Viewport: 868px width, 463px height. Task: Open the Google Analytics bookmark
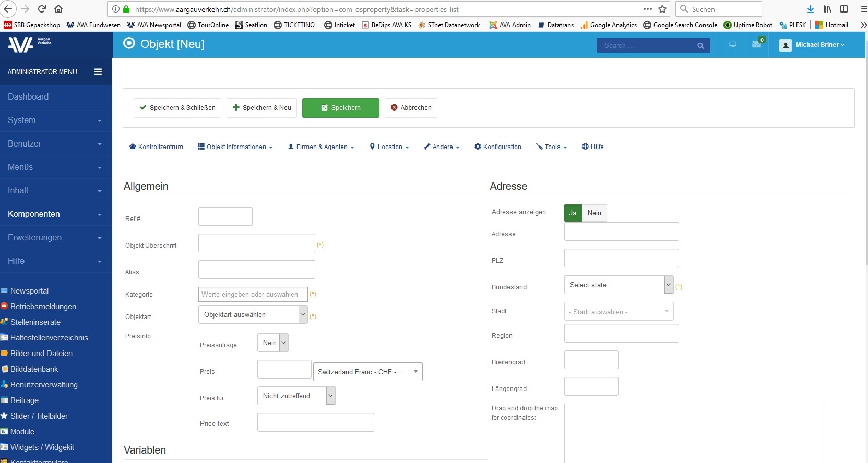(x=609, y=25)
